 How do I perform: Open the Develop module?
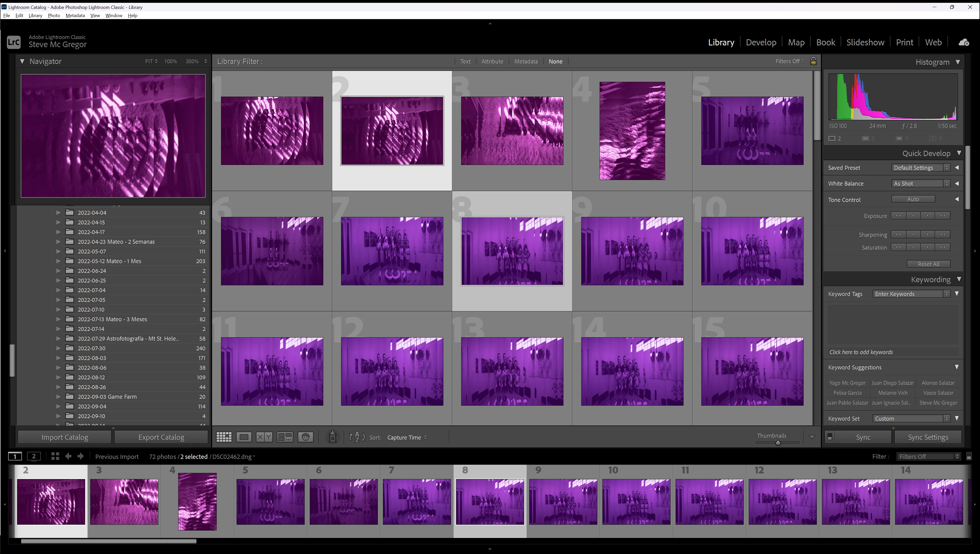(760, 42)
